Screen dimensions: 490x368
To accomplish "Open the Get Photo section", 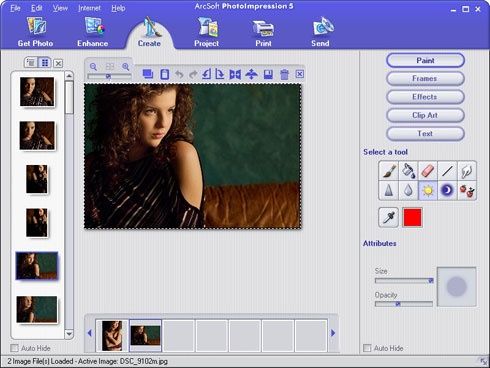I will 35,32.
